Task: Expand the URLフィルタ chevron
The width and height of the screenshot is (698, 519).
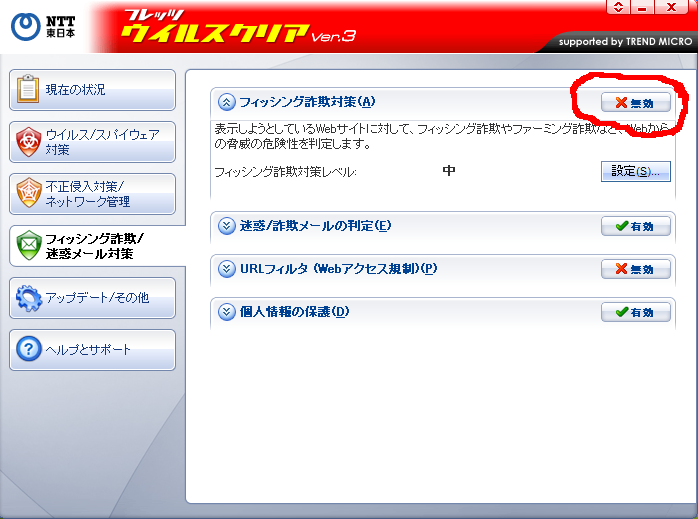Action: (227, 269)
